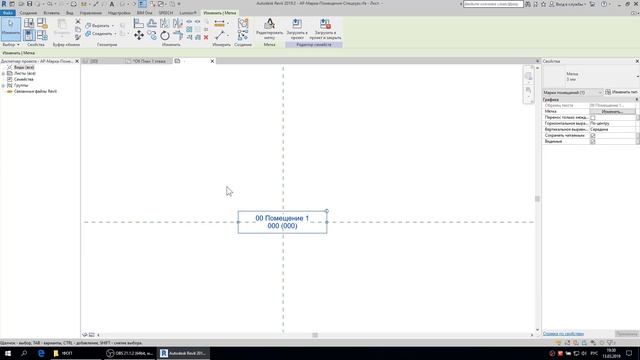The height and width of the screenshot is (360, 640).
Task: Switch to the Создание ribbon tab
Action: pyautogui.click(x=28, y=13)
